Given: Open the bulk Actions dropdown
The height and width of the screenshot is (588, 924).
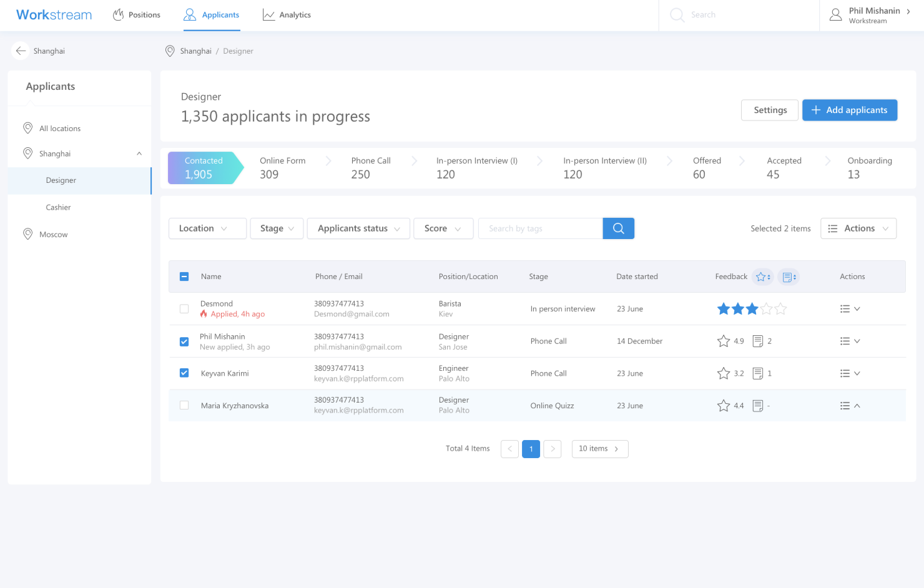Looking at the screenshot, I should point(858,228).
